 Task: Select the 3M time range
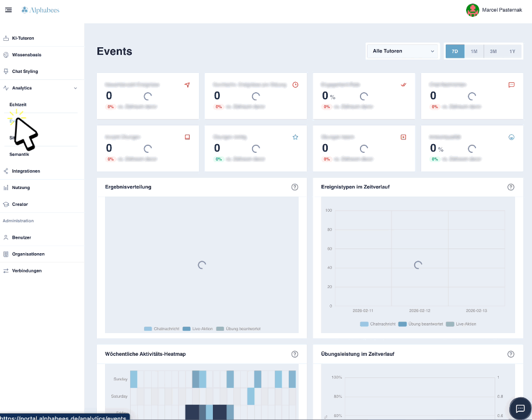click(x=493, y=51)
